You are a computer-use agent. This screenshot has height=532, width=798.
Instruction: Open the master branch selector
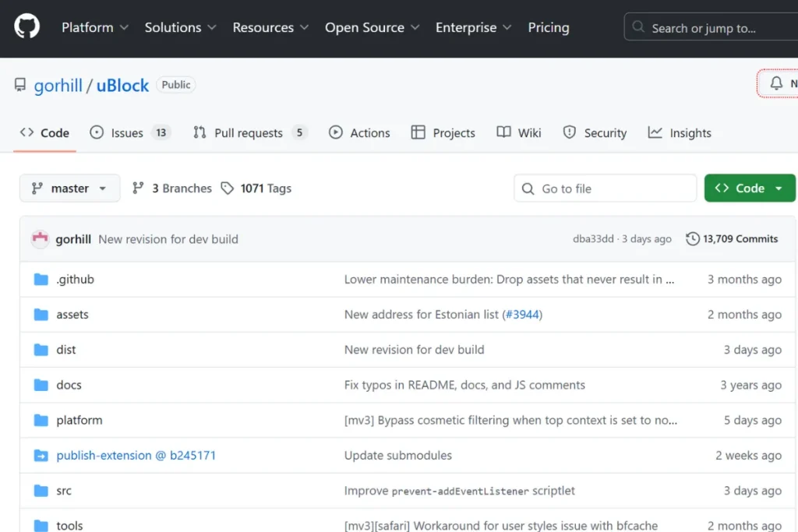point(69,188)
